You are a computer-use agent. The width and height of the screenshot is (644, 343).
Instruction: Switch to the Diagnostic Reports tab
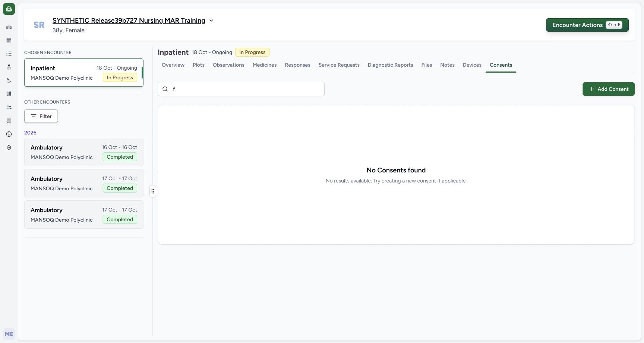[391, 65]
